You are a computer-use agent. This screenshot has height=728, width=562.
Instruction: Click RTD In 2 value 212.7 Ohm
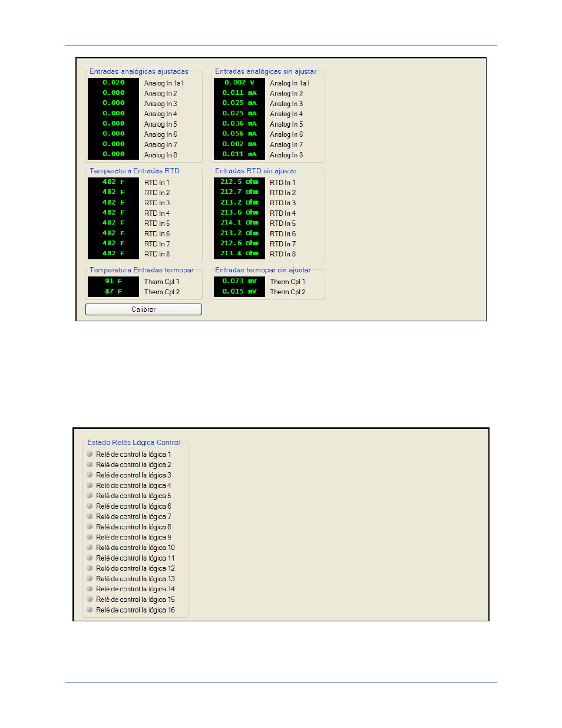[239, 192]
